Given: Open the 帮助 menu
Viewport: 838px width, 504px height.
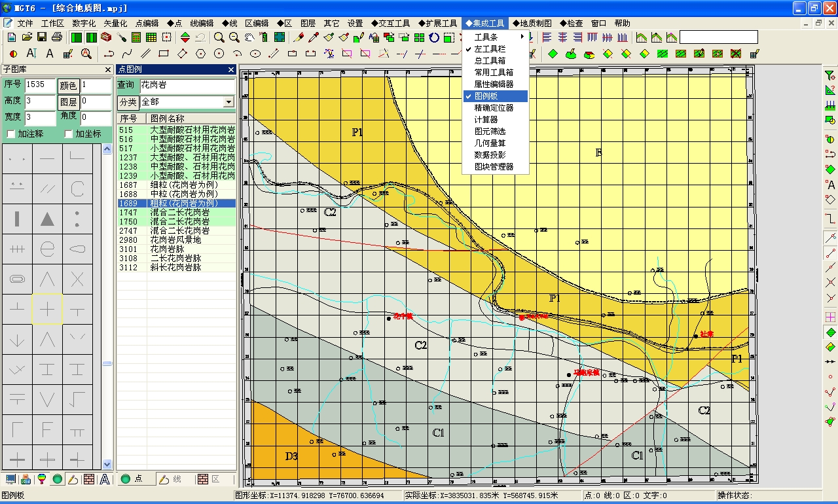Looking at the screenshot, I should (x=622, y=23).
